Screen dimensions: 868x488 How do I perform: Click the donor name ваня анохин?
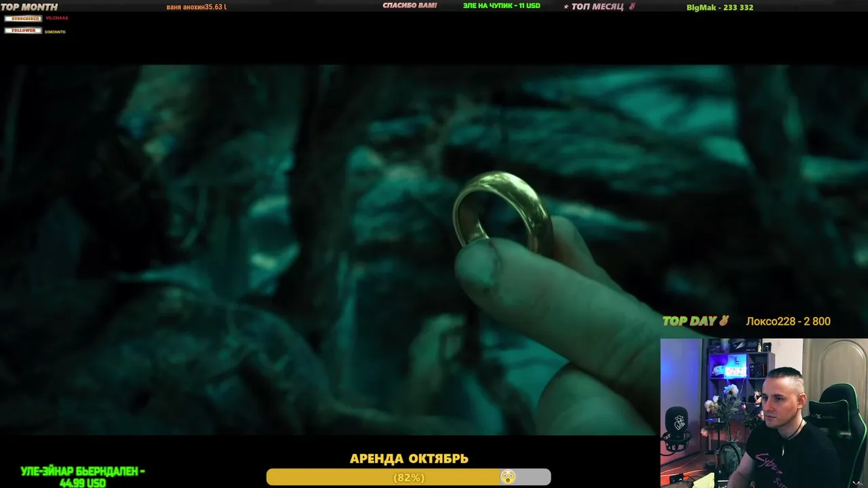(x=185, y=7)
